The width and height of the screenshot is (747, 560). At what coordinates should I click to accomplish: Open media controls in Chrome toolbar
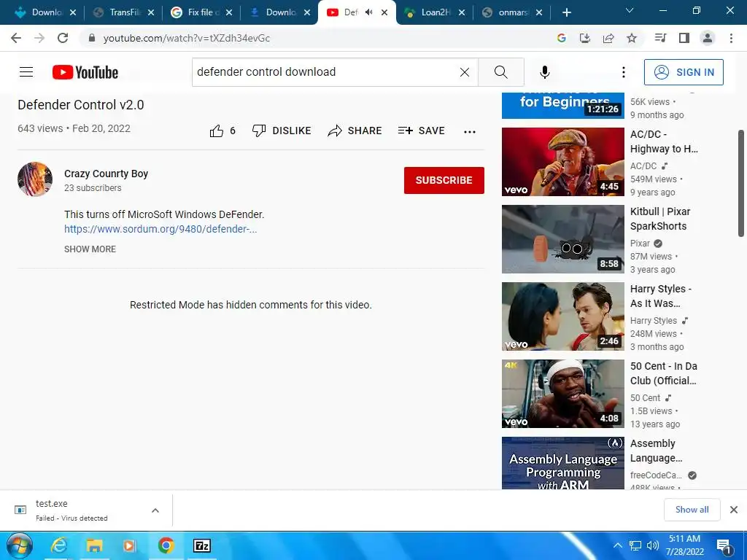point(660,38)
